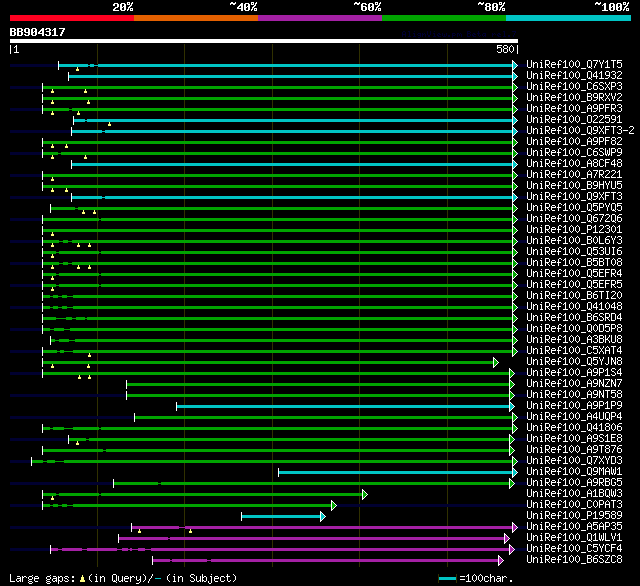Viewport: 640px width, 586px height.
Task: Click the green ~80% legend segment
Action: point(444,18)
